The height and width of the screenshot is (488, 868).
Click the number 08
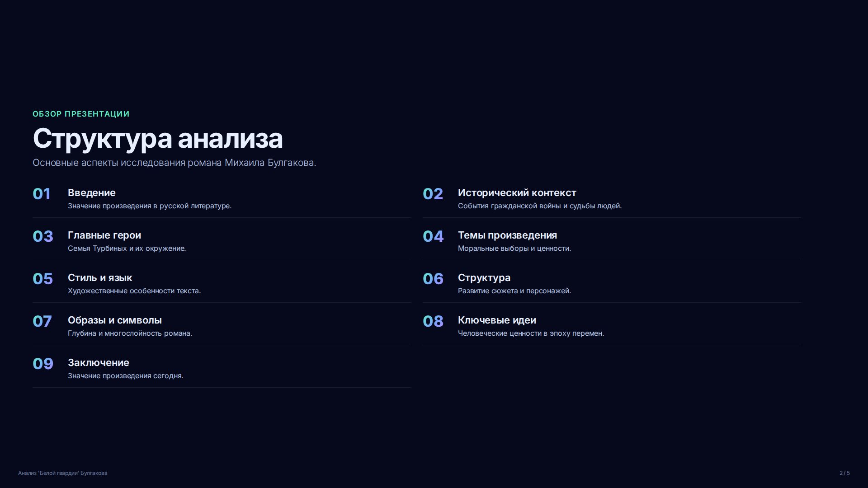coord(433,321)
